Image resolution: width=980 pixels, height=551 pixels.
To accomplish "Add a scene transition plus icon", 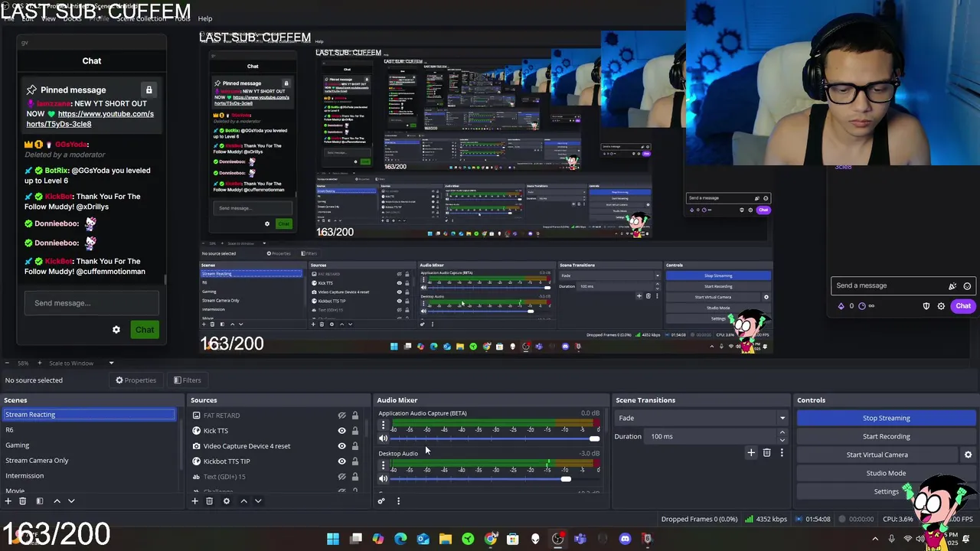I will click(x=751, y=453).
